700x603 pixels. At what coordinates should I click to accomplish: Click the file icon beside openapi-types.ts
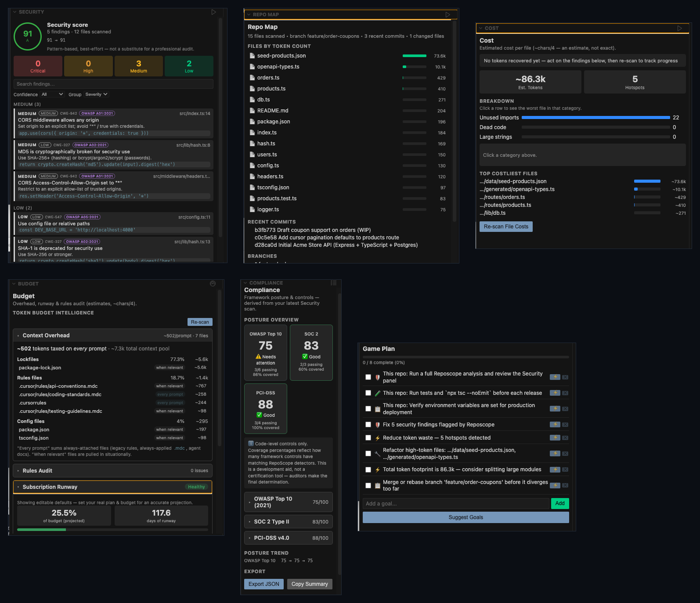click(252, 67)
